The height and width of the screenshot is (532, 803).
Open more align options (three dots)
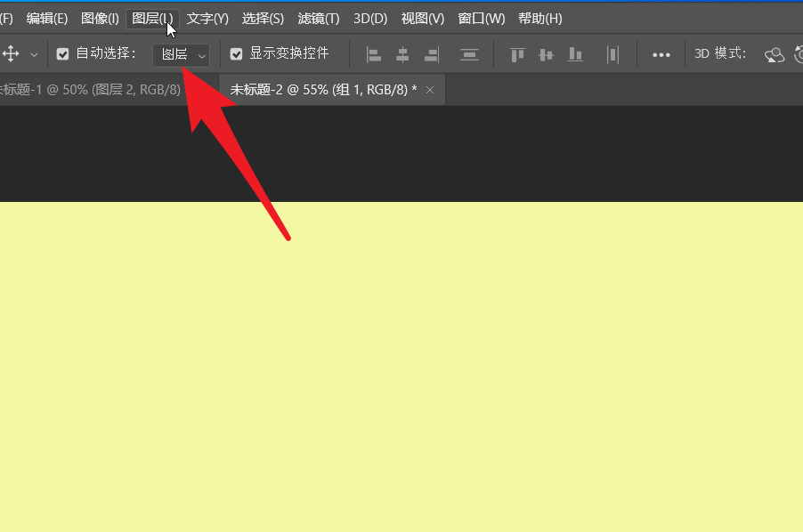tap(661, 54)
